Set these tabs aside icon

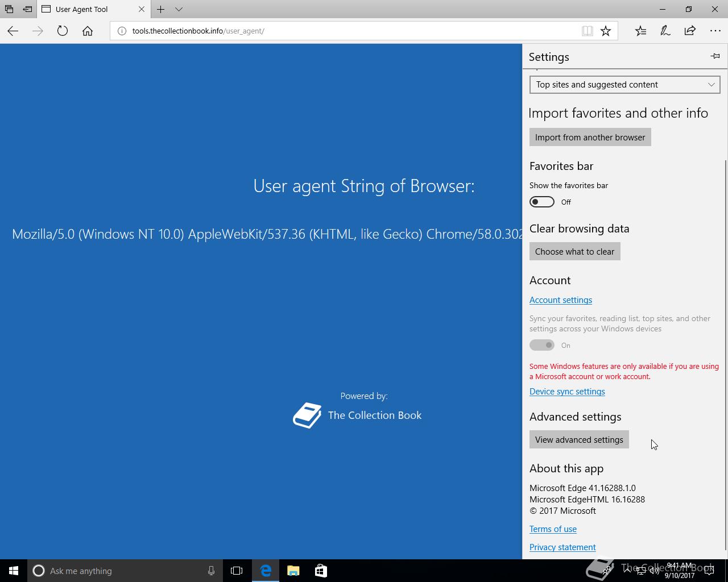pos(27,9)
